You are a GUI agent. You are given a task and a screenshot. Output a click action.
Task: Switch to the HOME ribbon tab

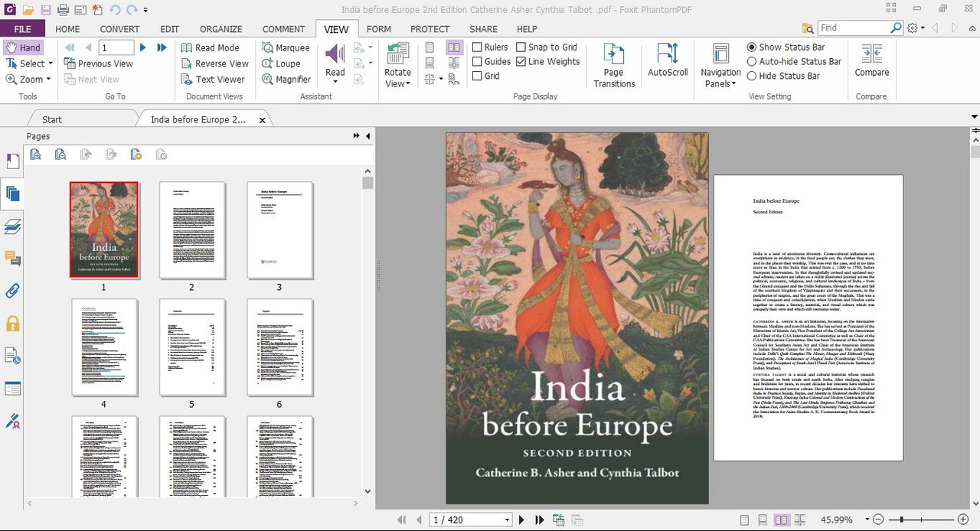pos(67,29)
